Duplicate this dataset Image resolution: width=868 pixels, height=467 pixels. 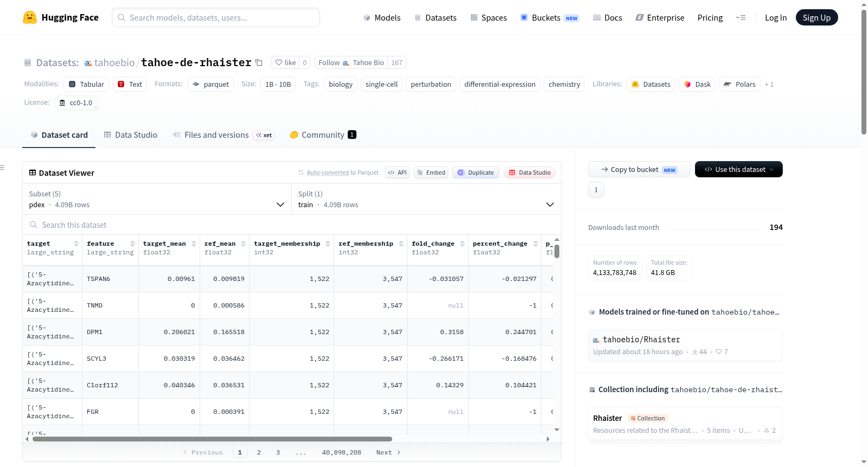[476, 172]
